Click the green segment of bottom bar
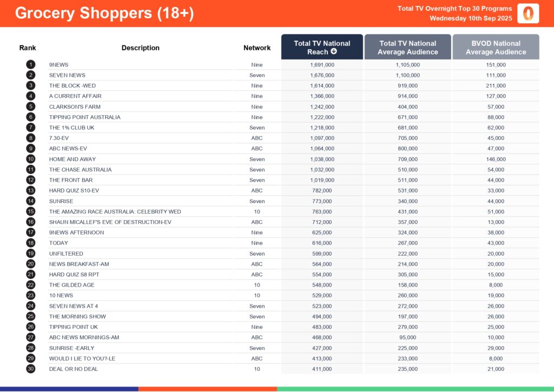Viewport: 554px width, 392px height. click(x=415, y=389)
